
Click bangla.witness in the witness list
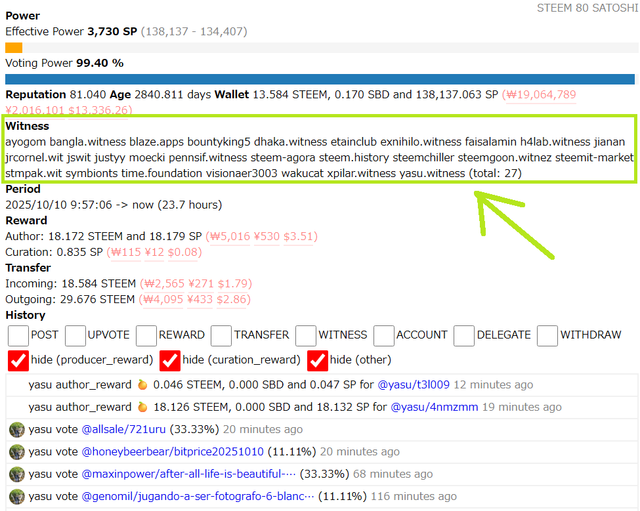88,142
